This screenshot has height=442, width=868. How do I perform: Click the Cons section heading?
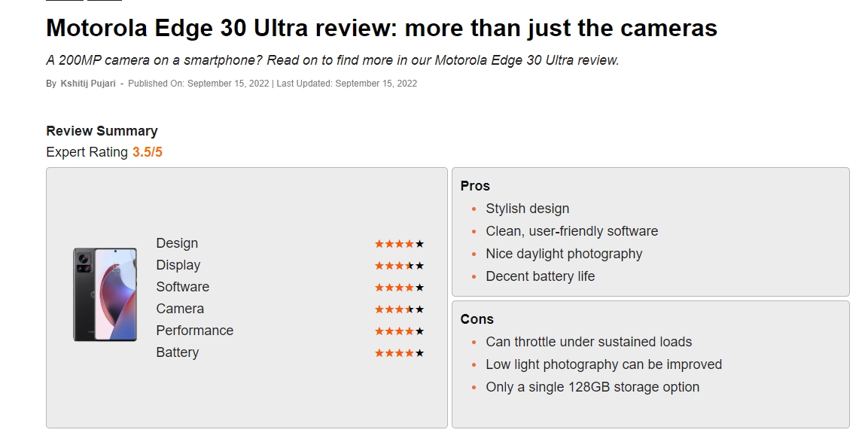coord(477,319)
